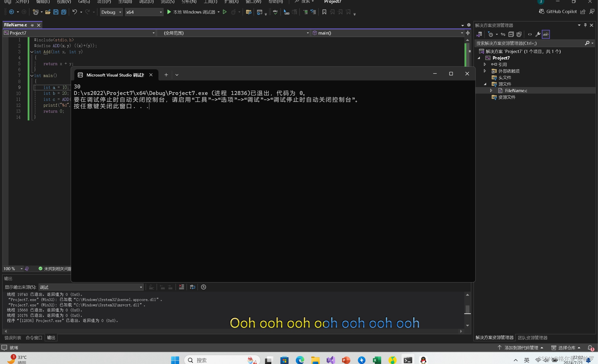Open the main() member navigation dropdown

point(388,33)
